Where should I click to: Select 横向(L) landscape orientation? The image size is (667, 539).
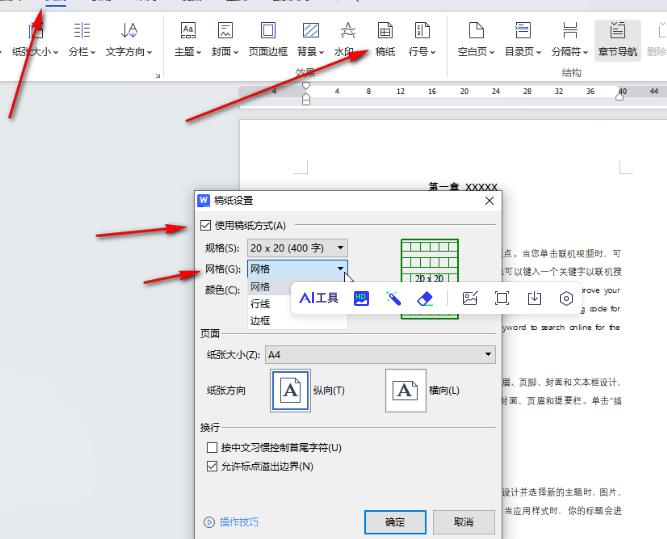pyautogui.click(x=405, y=391)
